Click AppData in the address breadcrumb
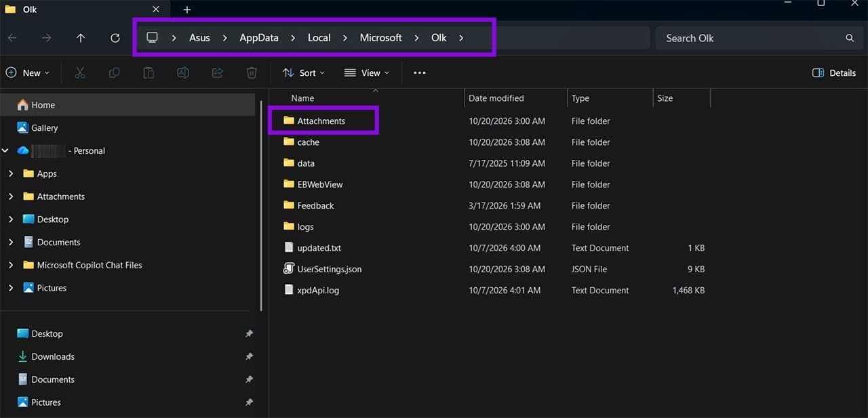The image size is (868, 418). 259,38
